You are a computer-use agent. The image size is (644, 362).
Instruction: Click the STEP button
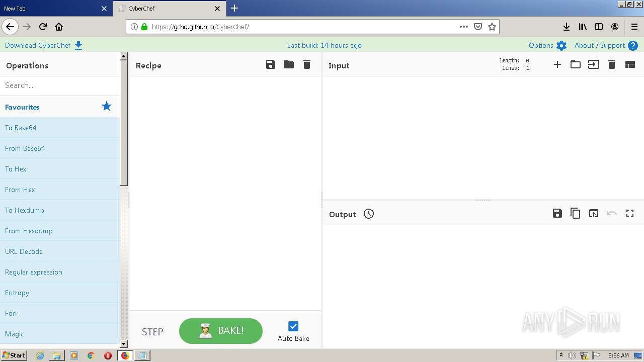[x=152, y=332]
